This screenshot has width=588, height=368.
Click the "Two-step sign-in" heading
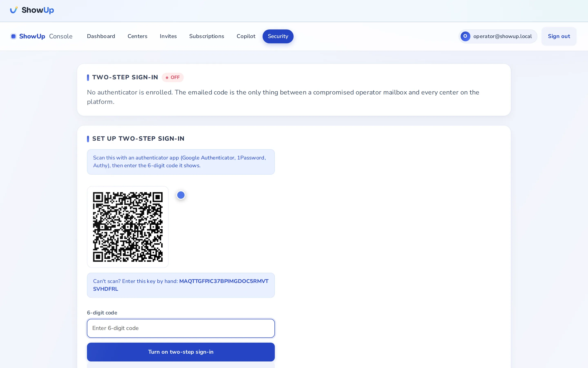click(x=125, y=77)
